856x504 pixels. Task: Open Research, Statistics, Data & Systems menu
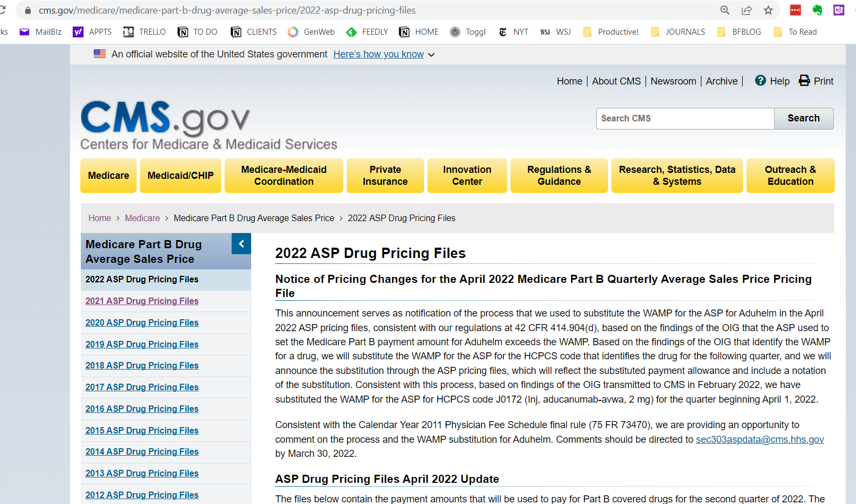677,176
